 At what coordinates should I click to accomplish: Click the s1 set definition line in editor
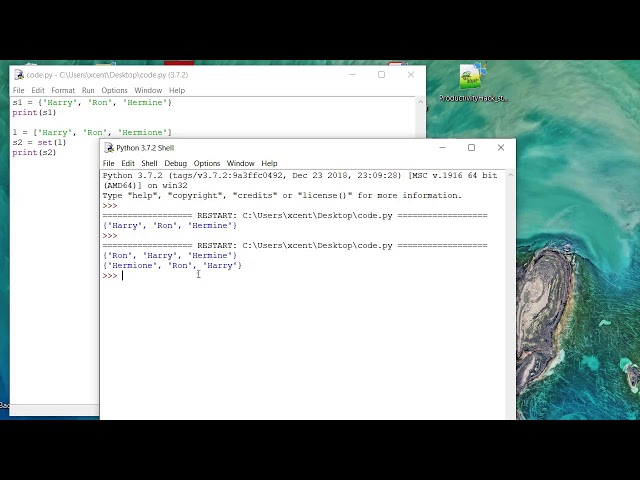click(x=92, y=102)
